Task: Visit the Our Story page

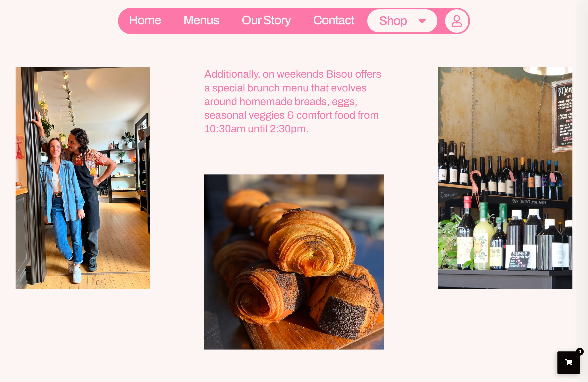Action: coord(266,20)
